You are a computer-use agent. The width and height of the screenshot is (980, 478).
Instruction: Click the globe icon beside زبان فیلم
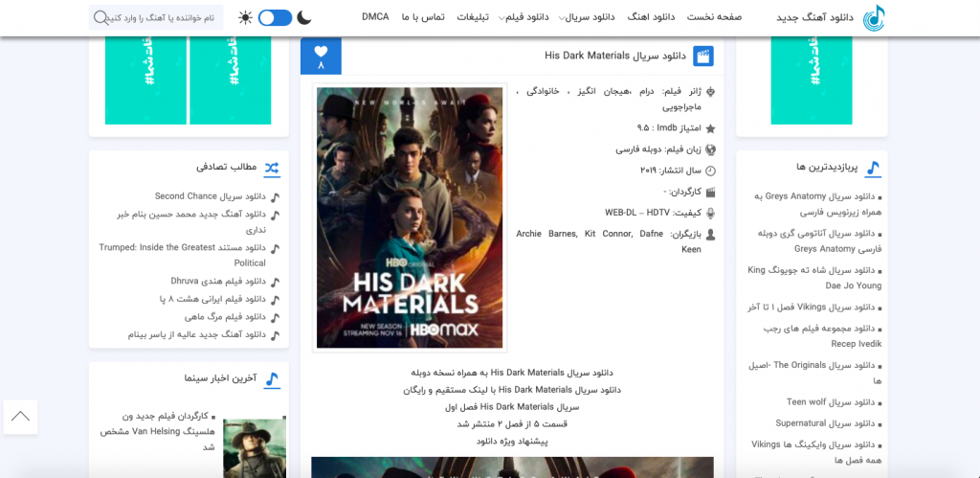pos(710,150)
